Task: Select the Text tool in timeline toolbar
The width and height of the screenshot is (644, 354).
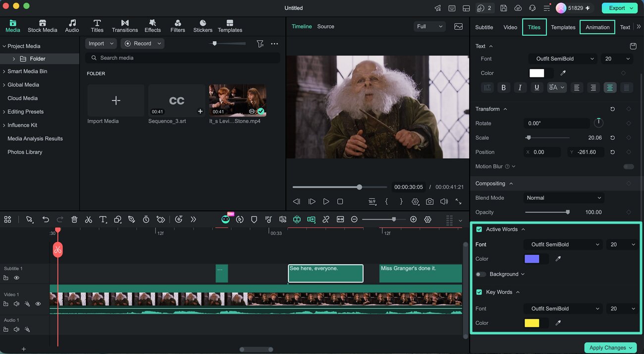Action: (x=103, y=219)
